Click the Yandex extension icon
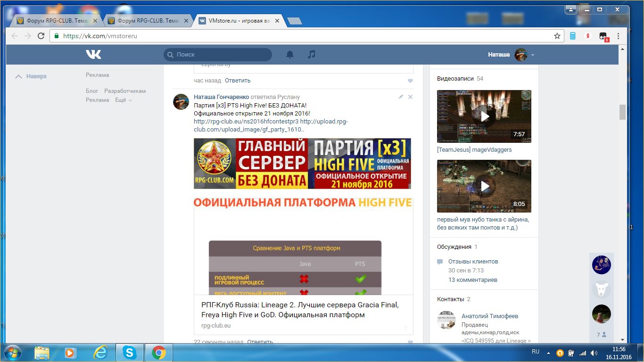Image resolution: width=644 pixels, height=362 pixels. click(x=588, y=36)
